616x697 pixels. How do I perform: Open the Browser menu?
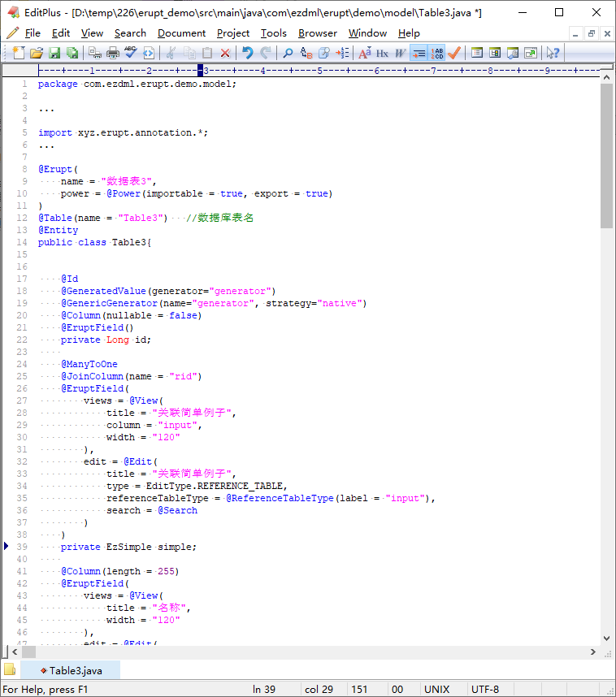click(318, 33)
